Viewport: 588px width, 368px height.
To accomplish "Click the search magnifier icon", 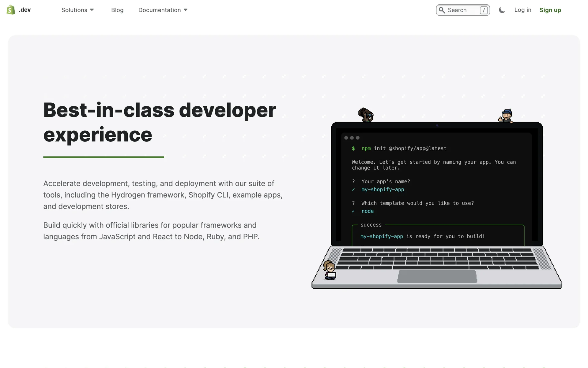I will (x=442, y=10).
